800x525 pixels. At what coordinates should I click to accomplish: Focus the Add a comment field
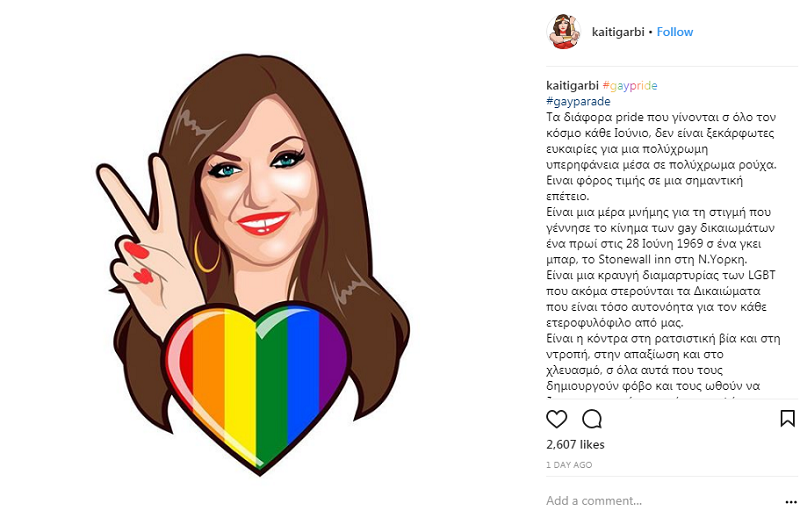pyautogui.click(x=663, y=501)
